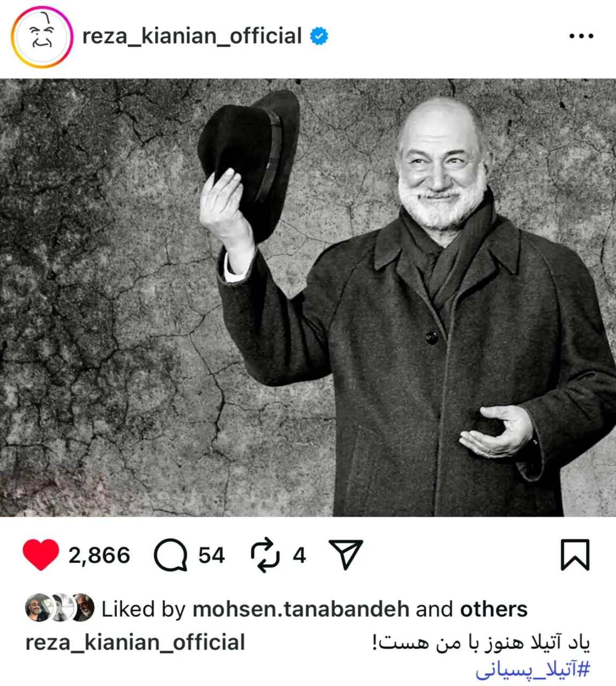The image size is (616, 686).
Task: Open reza_kianian_official profile from header username
Action: pyautogui.click(x=192, y=36)
